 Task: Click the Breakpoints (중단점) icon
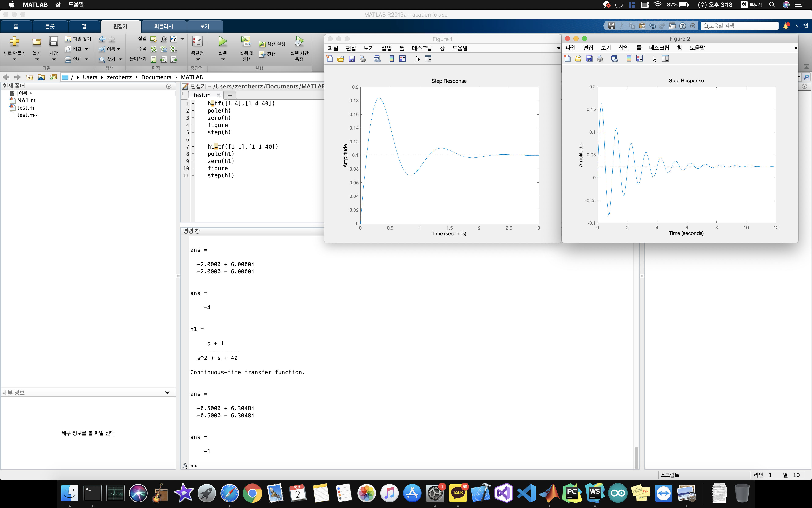[x=197, y=42]
